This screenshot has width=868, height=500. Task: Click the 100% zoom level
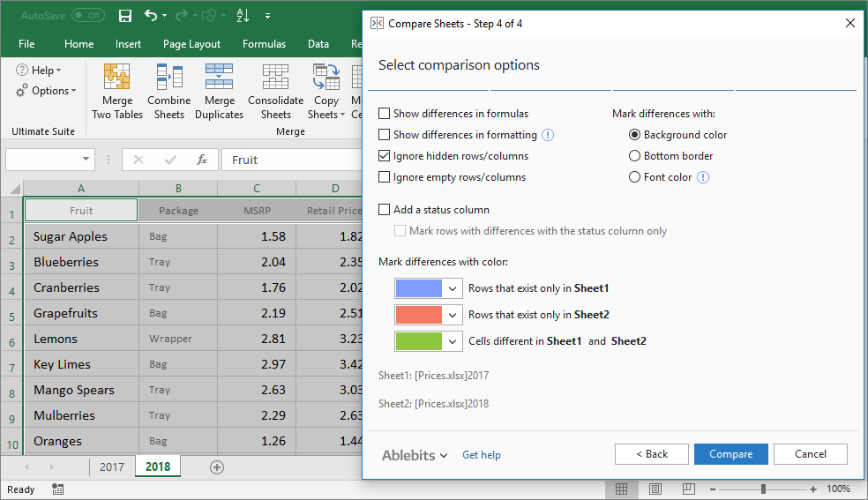click(x=838, y=489)
